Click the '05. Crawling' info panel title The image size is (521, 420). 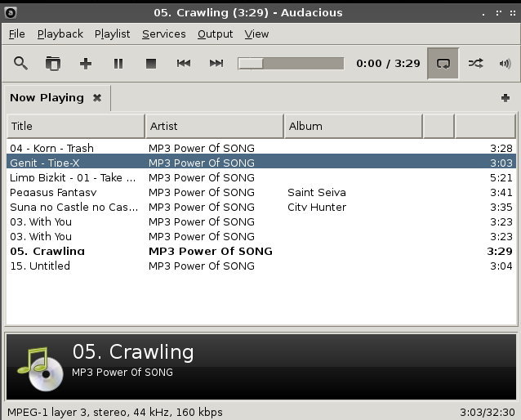point(133,351)
